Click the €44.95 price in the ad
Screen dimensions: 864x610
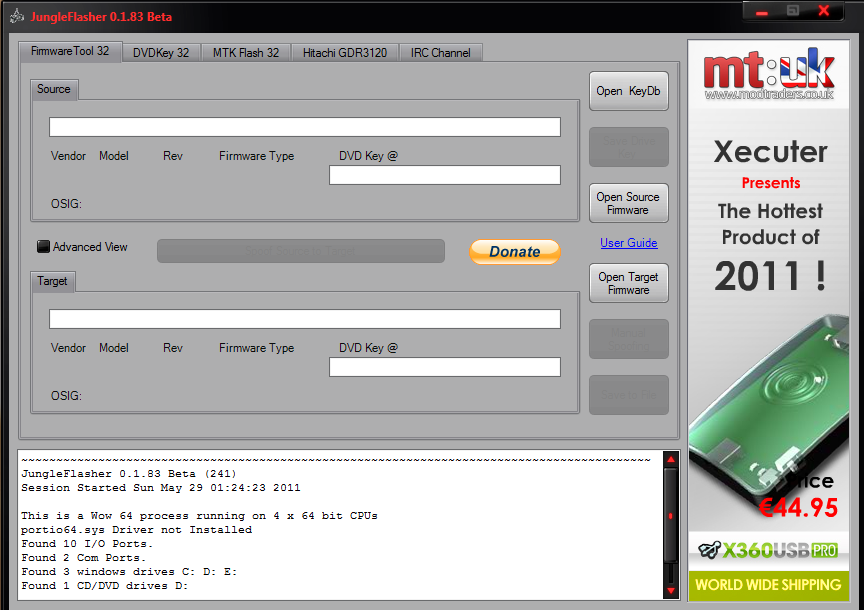coord(798,508)
